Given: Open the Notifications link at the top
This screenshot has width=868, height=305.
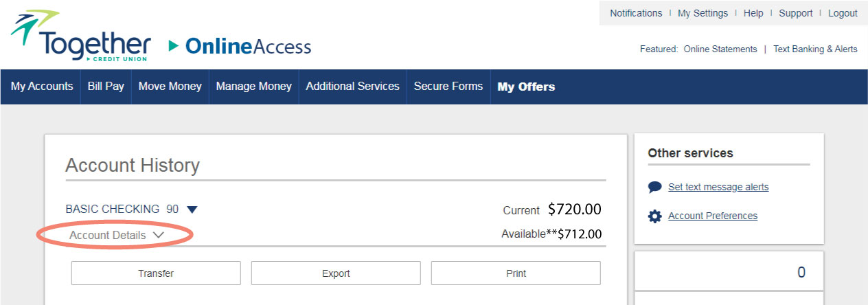Looking at the screenshot, I should (636, 13).
